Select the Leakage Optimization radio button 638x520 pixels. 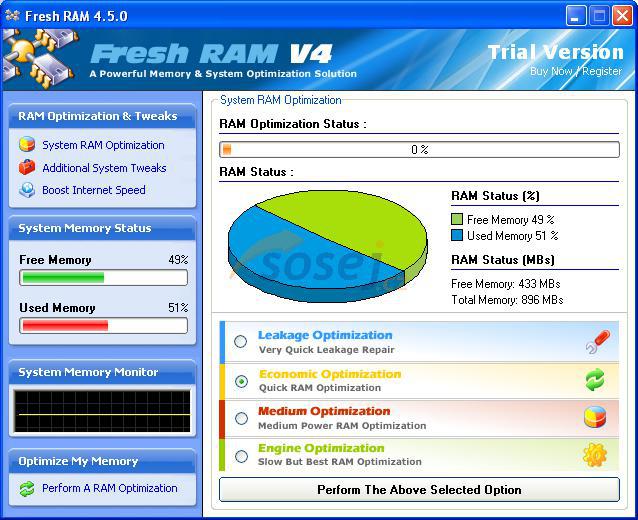(240, 341)
